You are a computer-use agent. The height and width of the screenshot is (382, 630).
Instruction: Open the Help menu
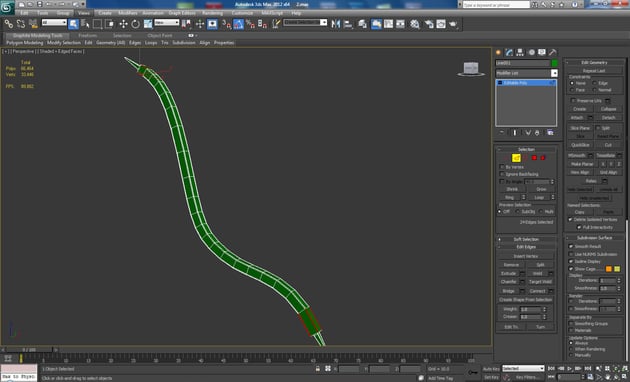coord(296,13)
